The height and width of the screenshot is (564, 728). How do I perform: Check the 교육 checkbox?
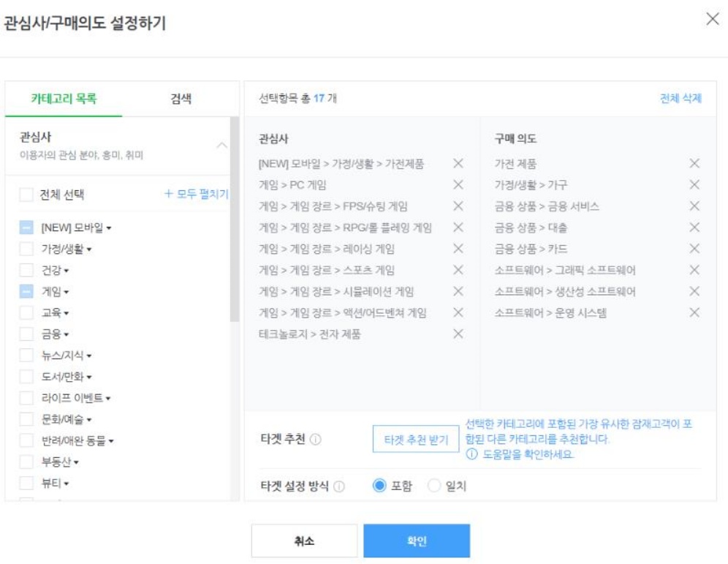[x=26, y=312]
